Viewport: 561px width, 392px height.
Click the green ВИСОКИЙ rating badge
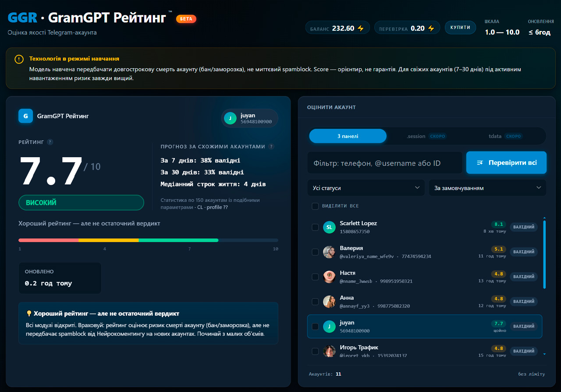81,203
